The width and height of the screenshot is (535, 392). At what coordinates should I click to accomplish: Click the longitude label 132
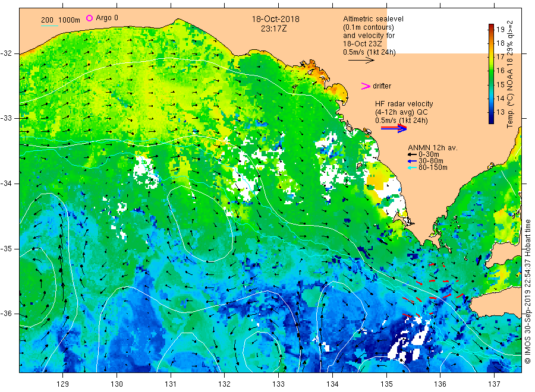(x=225, y=384)
